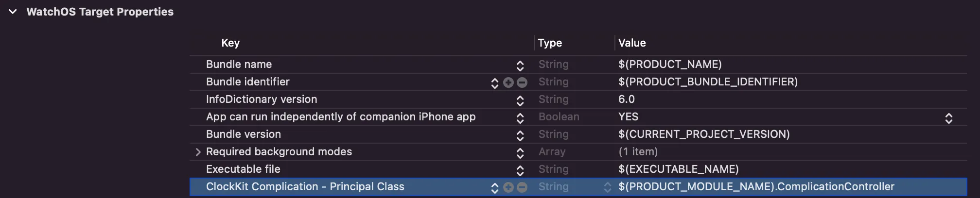Open key stepper for InfoDictionary version

(x=520, y=100)
